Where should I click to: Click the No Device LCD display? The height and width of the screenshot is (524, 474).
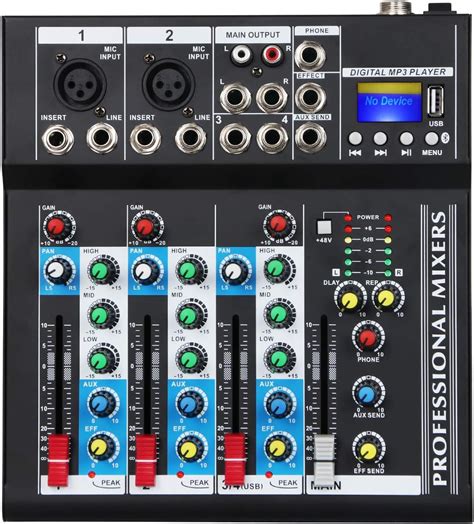coord(389,102)
